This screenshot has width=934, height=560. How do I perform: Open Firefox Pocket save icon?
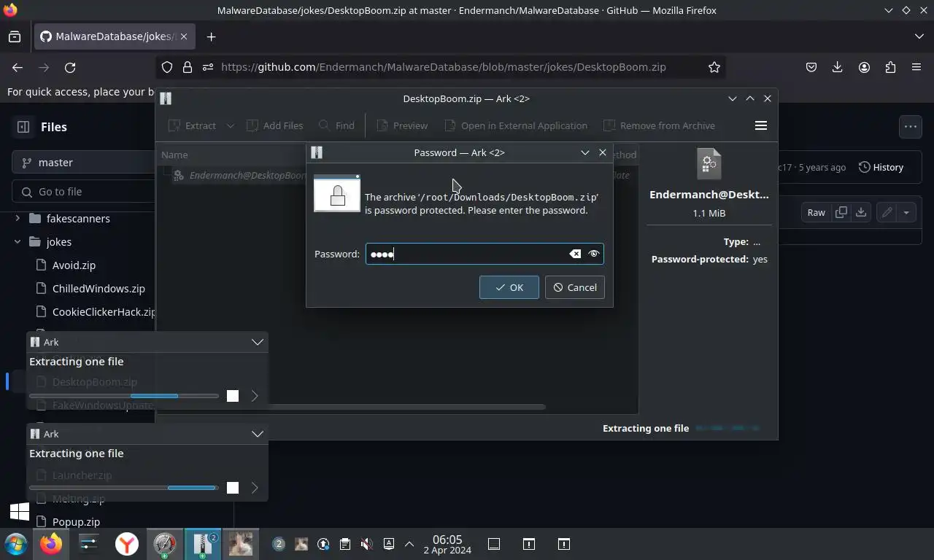tap(811, 67)
